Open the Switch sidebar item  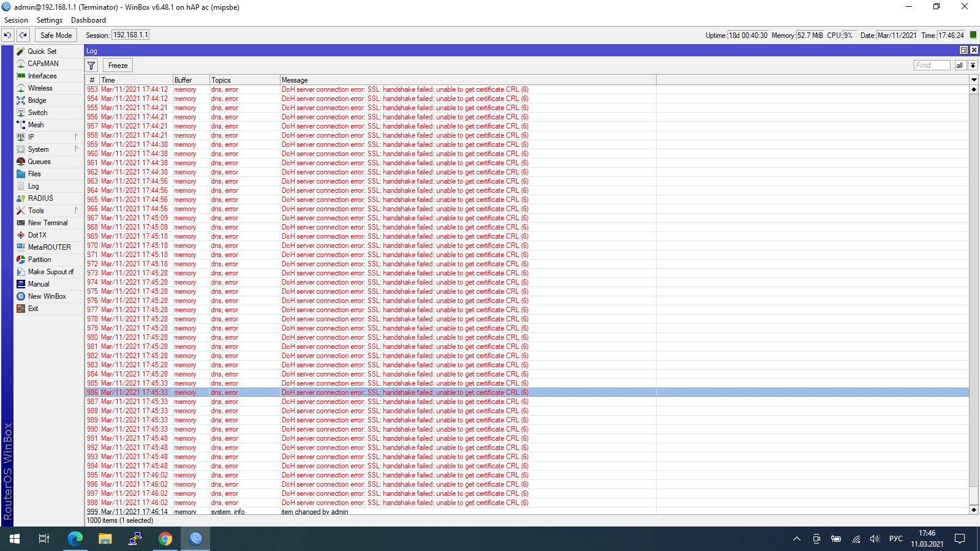[37, 113]
